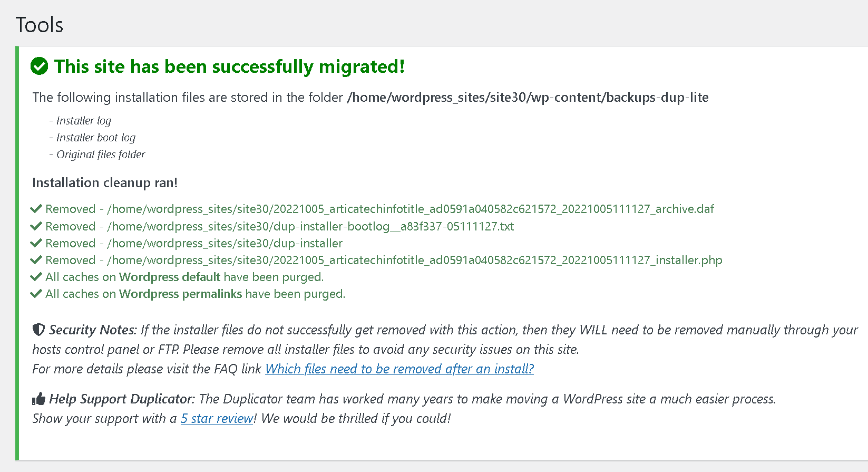Viewport: 868px width, 472px height.
Task: Click the removed installer.php file path
Action: [414, 260]
